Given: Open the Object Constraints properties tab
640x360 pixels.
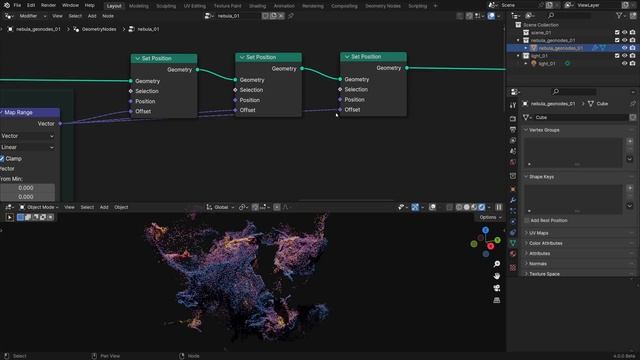Looking at the screenshot, I should pos(513,232).
